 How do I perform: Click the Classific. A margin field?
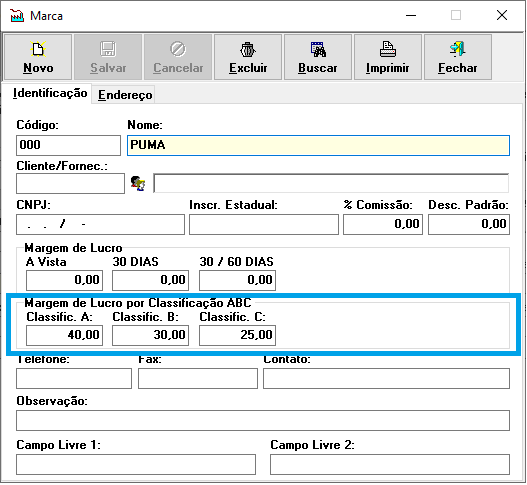(65, 335)
